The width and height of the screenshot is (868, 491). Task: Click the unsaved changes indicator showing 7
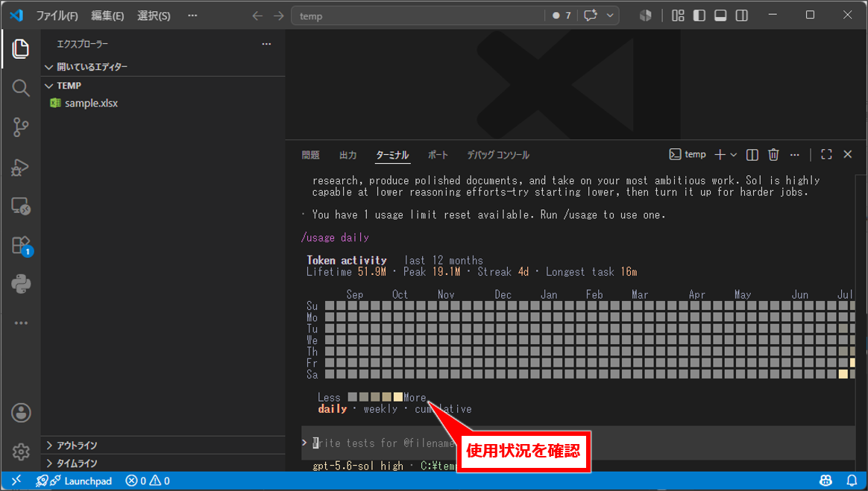pyautogui.click(x=562, y=16)
